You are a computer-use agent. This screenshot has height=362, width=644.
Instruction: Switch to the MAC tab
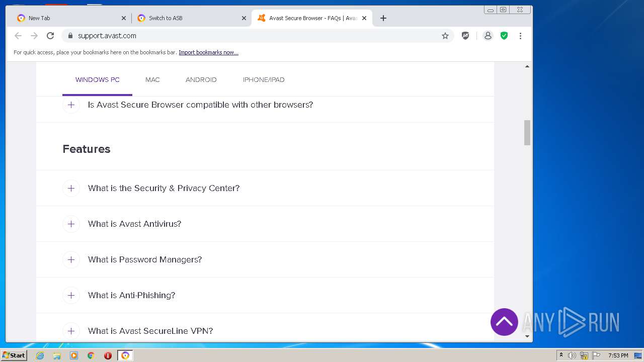pyautogui.click(x=152, y=79)
